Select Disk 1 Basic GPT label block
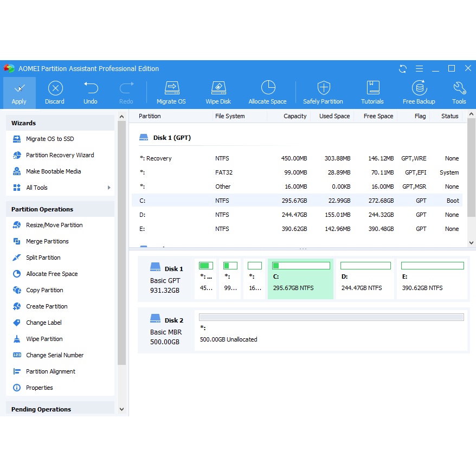Screen dimensions: 476x476 (166, 279)
